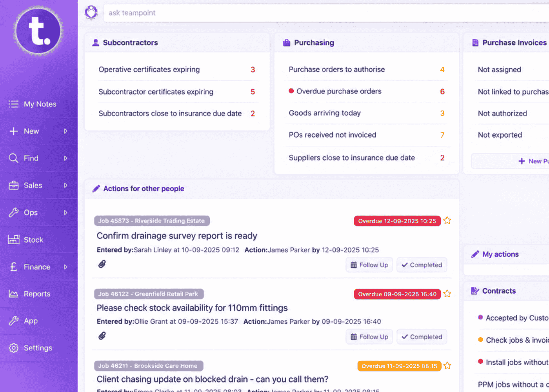Expand the New submenu arrow
The image size is (549, 392).
(65, 131)
